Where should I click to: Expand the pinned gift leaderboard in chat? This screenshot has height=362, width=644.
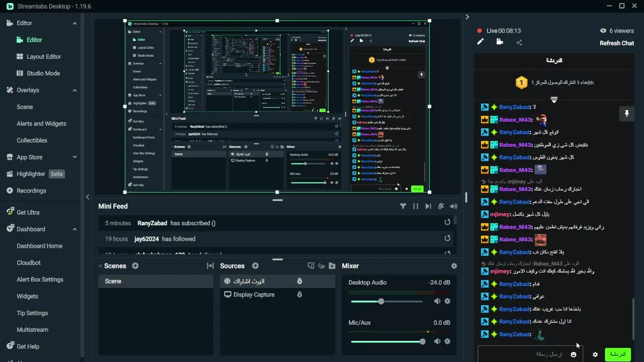click(x=554, y=100)
